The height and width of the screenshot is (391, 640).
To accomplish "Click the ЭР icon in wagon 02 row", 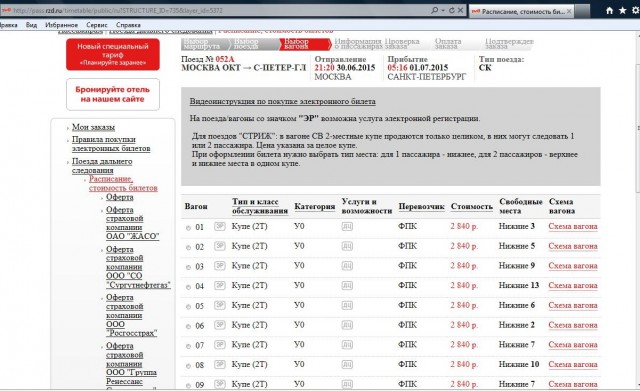I will tap(220, 246).
